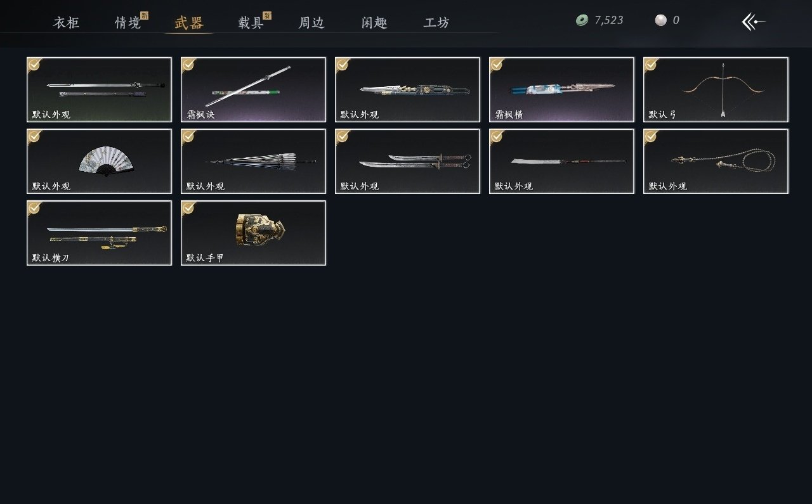Select the rope dart weapon skin
The image size is (812, 504).
click(716, 161)
